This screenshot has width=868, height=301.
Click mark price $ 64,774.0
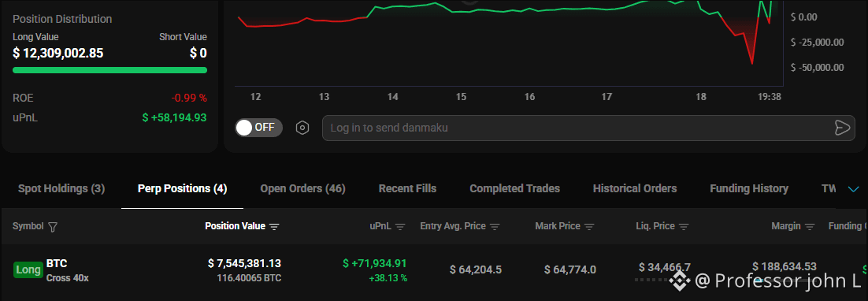(570, 270)
